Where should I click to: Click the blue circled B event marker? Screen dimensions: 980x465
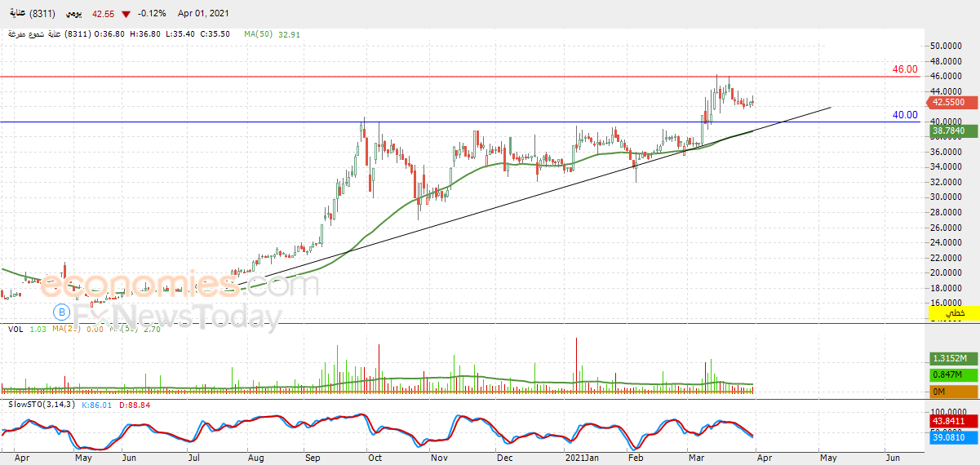click(61, 311)
